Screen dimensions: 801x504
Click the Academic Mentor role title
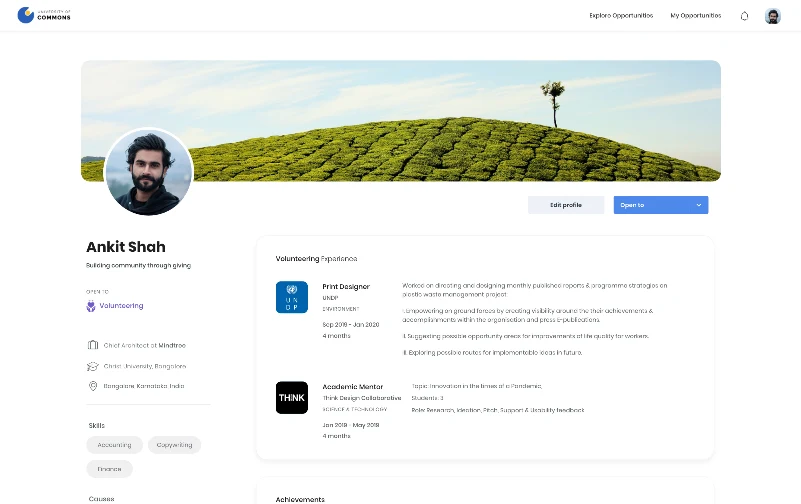[x=352, y=387]
